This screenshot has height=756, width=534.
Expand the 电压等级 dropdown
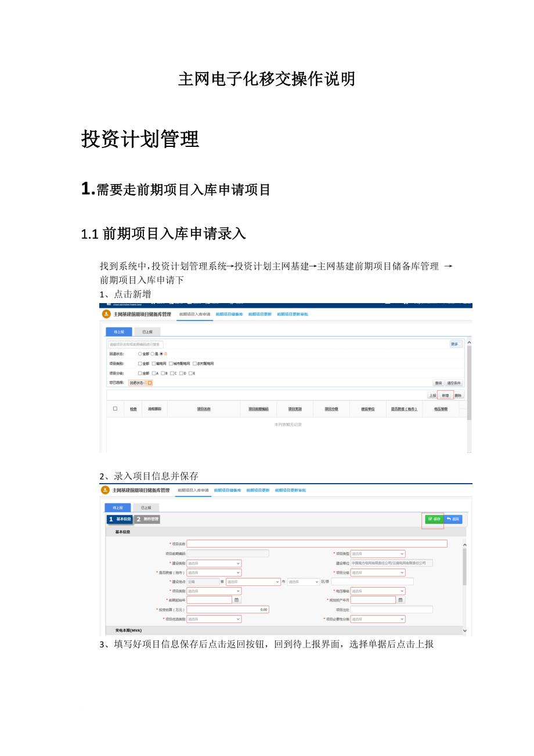[x=378, y=591]
